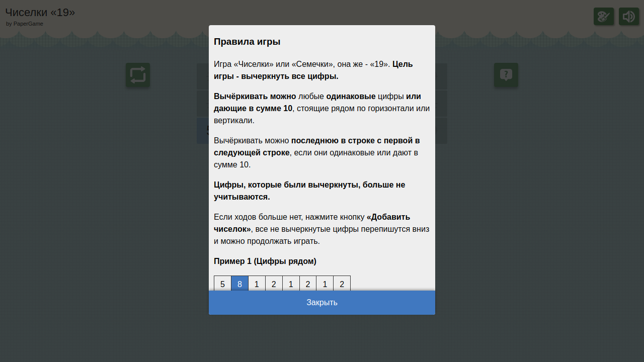Viewport: 644px width, 362px height.
Task: Click the middle 1 cell of the example digits
Action: [x=291, y=284]
